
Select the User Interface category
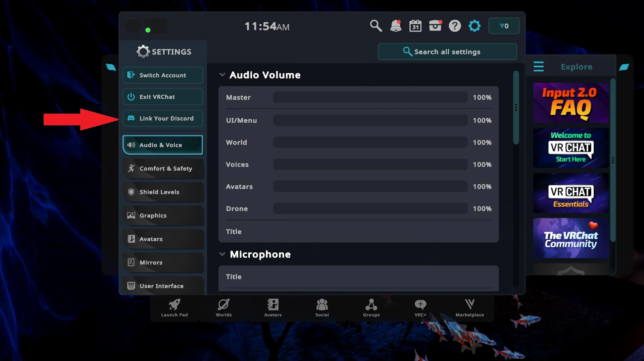[163, 286]
